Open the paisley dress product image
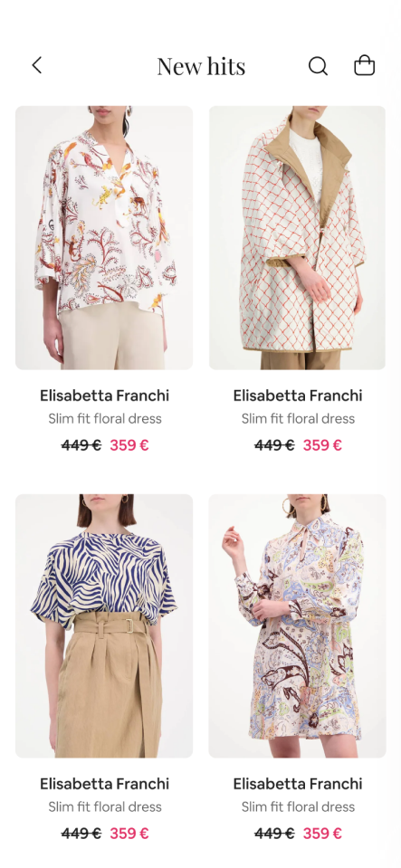Screen dimensions: 401x868 click(297, 625)
